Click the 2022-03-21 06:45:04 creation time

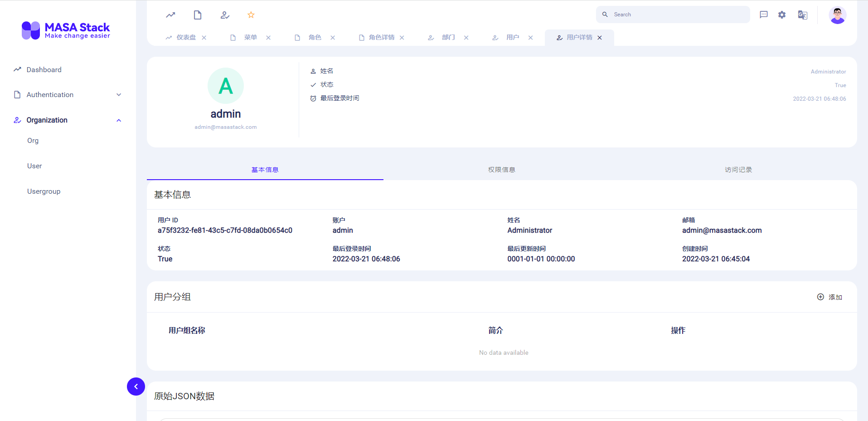click(x=716, y=259)
